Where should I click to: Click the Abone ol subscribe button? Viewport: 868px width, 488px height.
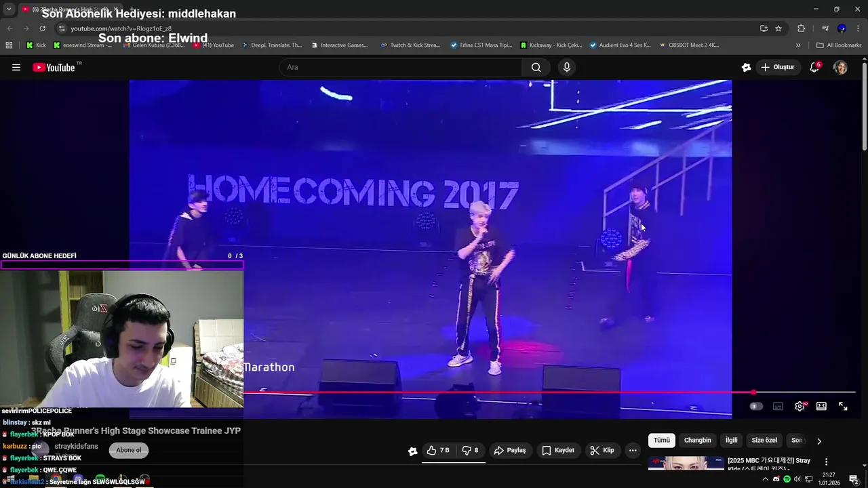click(129, 450)
